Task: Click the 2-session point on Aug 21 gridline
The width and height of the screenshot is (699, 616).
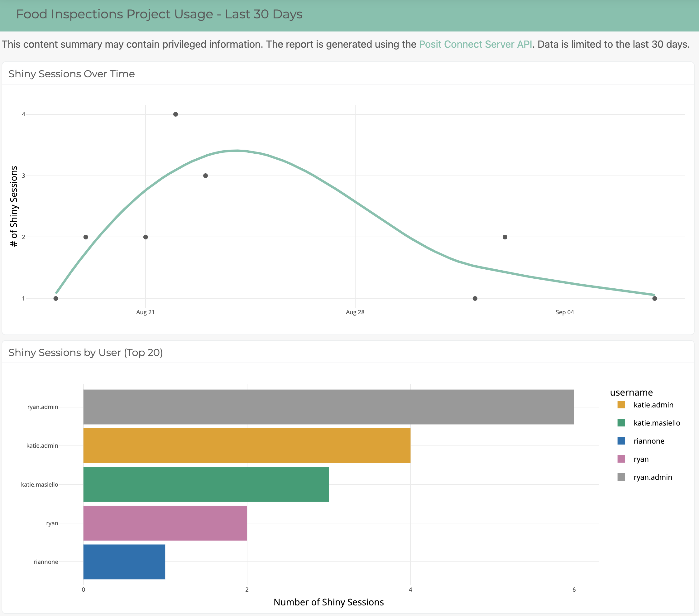Action: point(146,237)
